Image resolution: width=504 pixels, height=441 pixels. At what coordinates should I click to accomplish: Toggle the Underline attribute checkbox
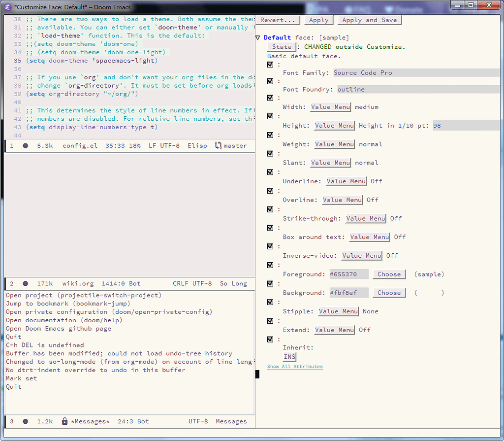tap(270, 172)
